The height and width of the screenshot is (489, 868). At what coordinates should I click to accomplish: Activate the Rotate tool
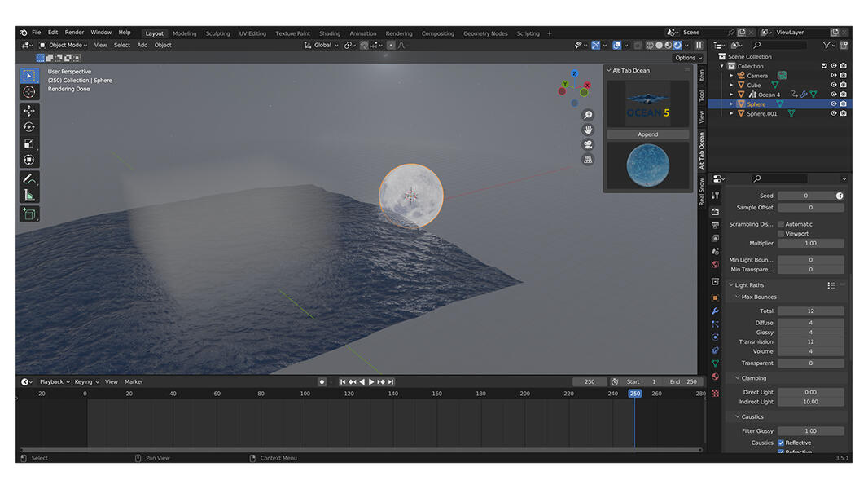[x=29, y=127]
